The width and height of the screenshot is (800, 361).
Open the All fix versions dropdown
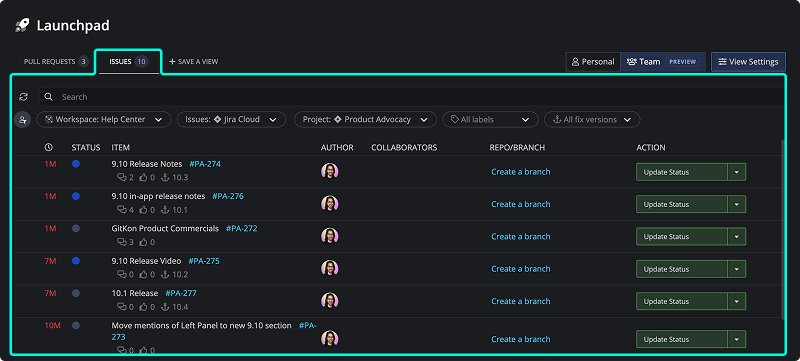click(x=592, y=119)
